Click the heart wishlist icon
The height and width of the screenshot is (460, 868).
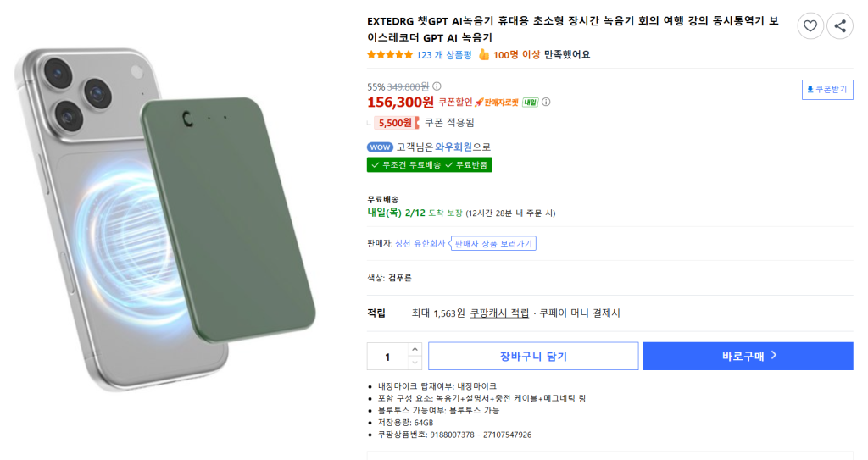click(x=810, y=26)
